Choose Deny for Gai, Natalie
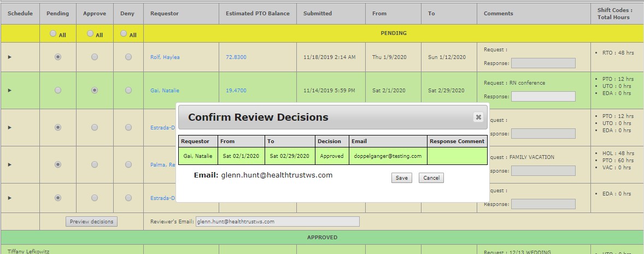Image resolution: width=644 pixels, height=254 pixels. point(128,90)
